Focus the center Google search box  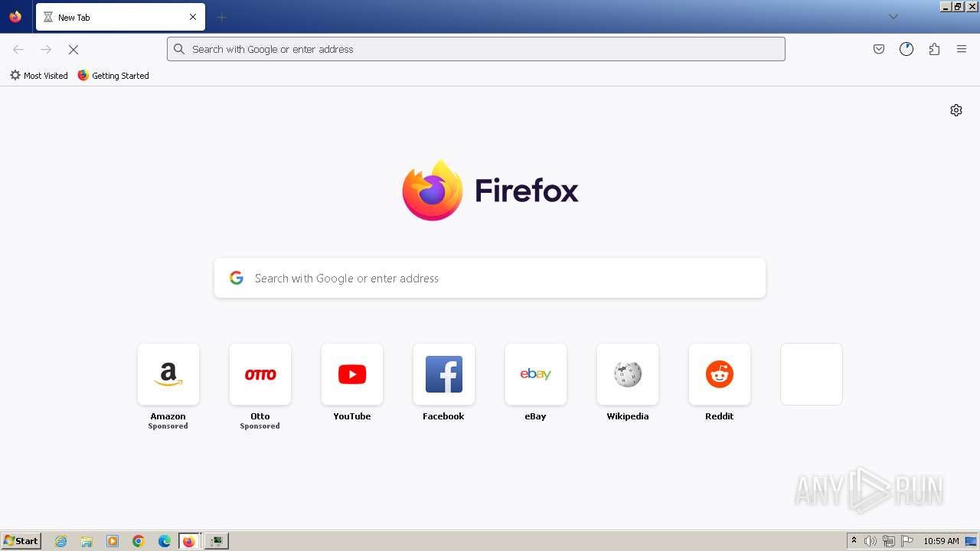point(490,278)
